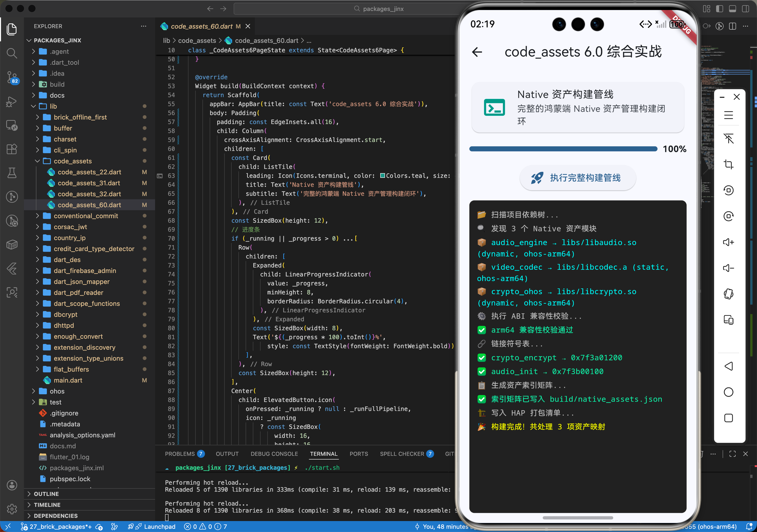Open the Search view in activity bar
Screen dimensions: 757x532
12,53
